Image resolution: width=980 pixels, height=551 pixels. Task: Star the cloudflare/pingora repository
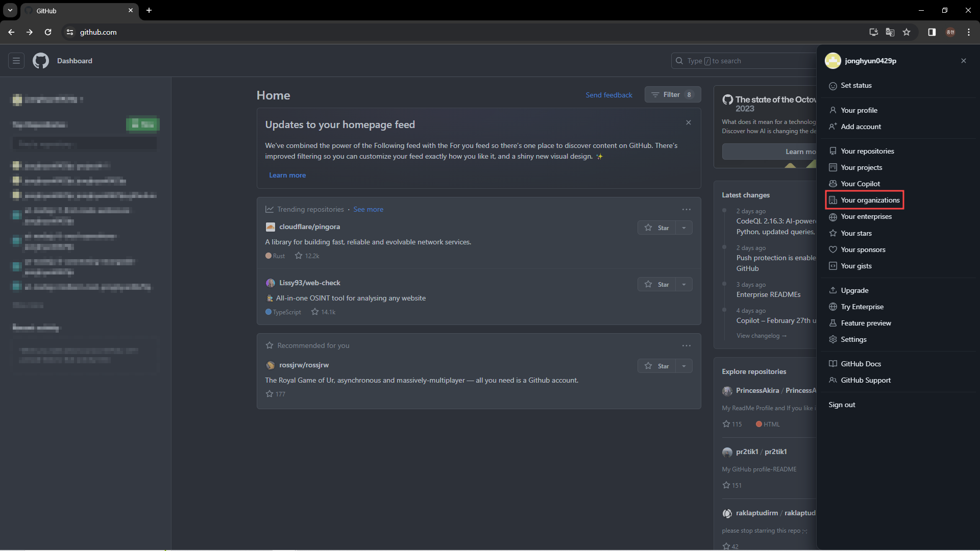pyautogui.click(x=656, y=228)
